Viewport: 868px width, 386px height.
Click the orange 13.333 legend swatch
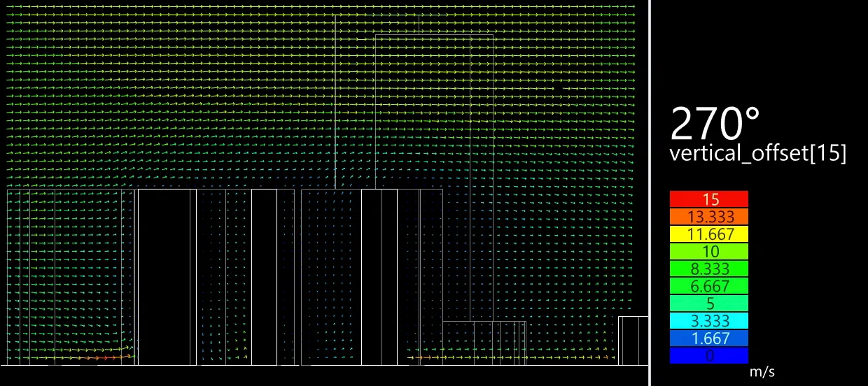[x=709, y=216]
